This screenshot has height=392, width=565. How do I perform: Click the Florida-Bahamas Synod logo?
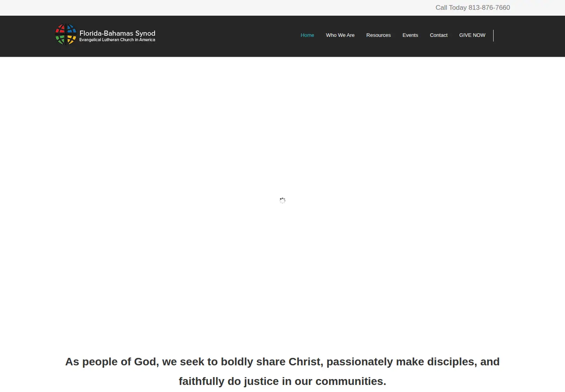coord(105,34)
